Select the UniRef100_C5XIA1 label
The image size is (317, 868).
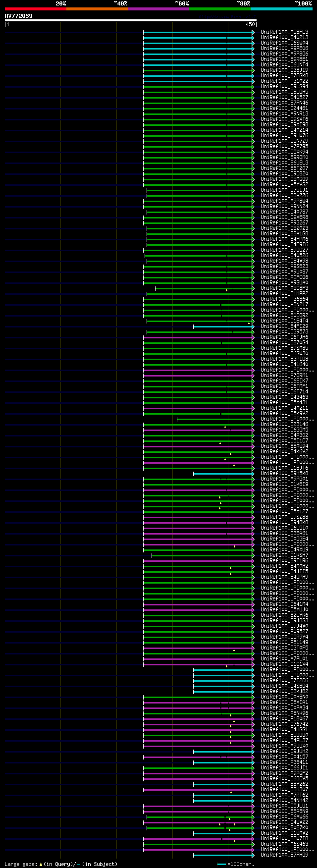pos(284,703)
